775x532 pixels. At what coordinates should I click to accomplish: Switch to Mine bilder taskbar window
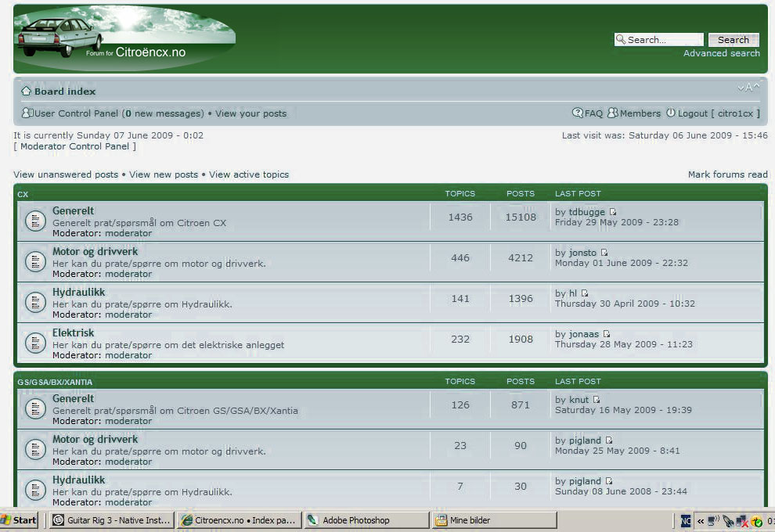tap(494, 520)
